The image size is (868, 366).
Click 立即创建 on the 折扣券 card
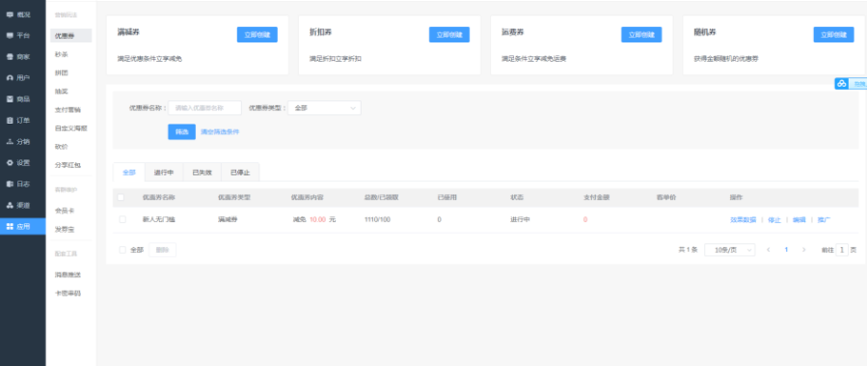449,35
